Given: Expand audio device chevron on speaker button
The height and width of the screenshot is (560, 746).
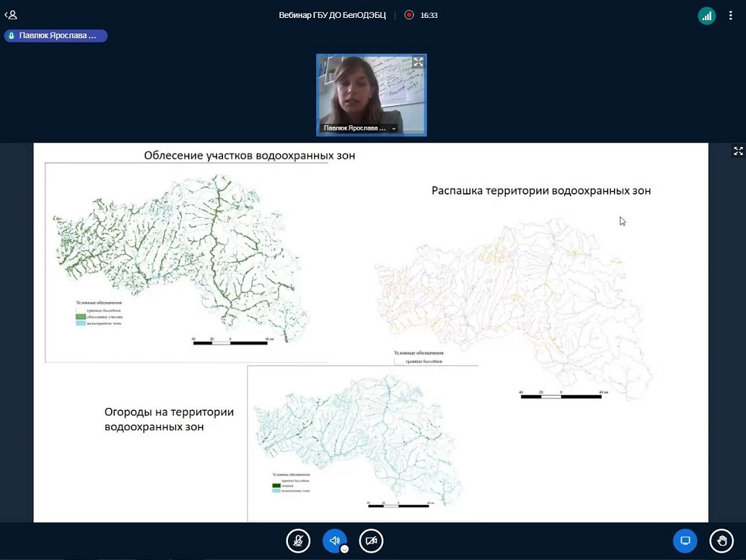Looking at the screenshot, I should click(345, 549).
